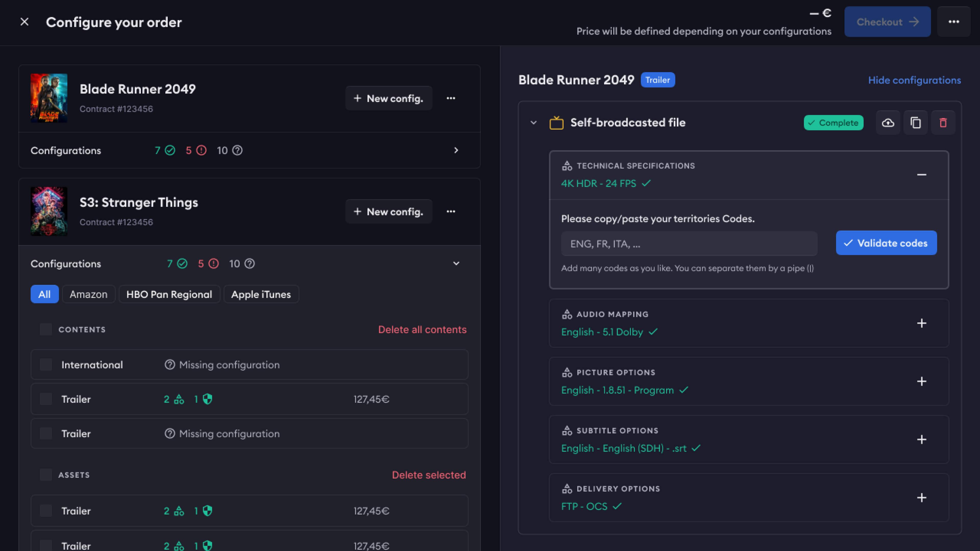Click the question icon on International missing configuration
This screenshot has width=980, height=551.
pyautogui.click(x=170, y=365)
